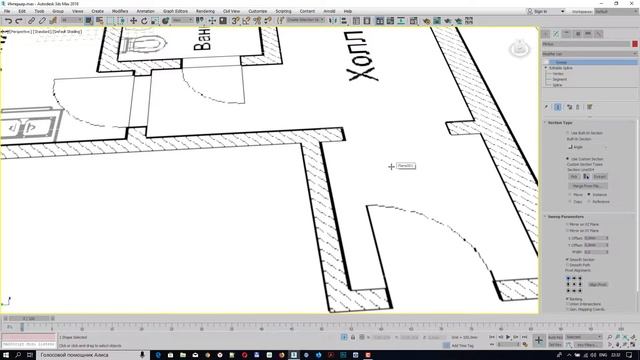Open the Built-In Section Angle dropdown
Viewport: 640px width, 360px height.
pos(588,147)
